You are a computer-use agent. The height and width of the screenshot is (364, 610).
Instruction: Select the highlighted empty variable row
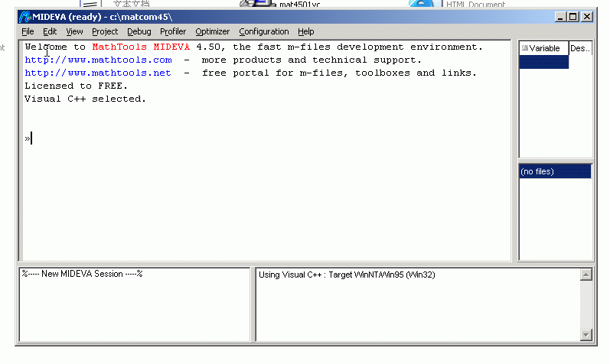point(544,62)
